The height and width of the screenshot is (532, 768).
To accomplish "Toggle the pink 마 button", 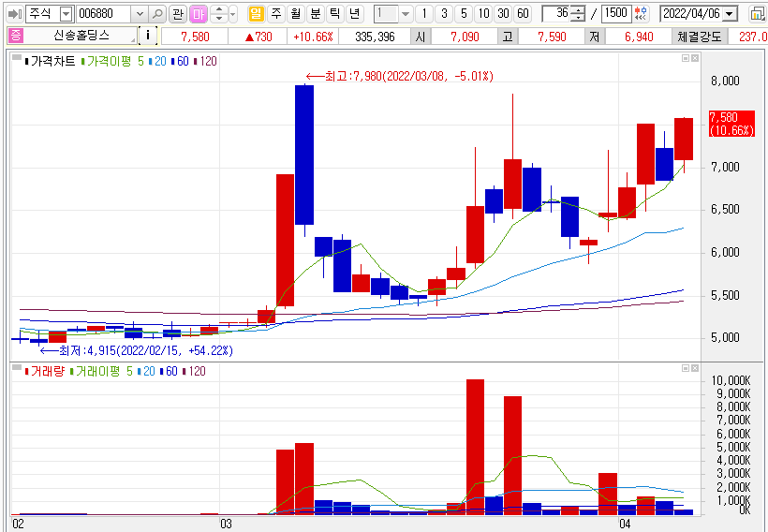I will coord(199,14).
